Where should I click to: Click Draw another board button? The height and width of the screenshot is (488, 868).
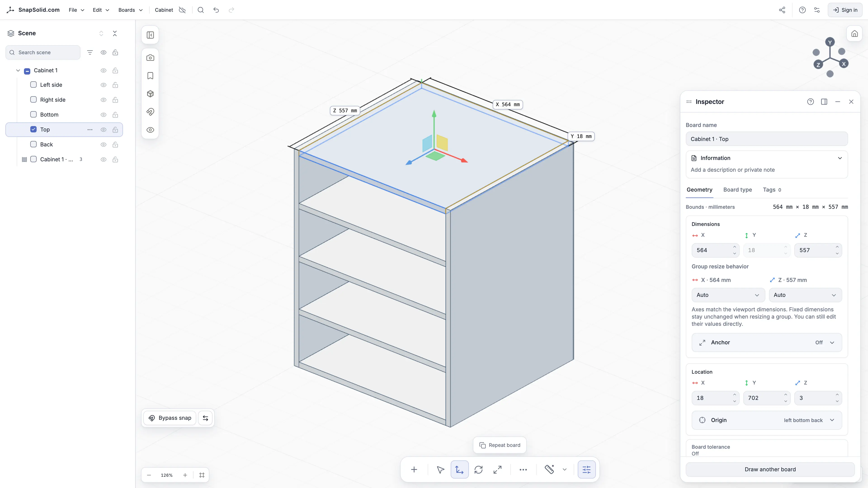(x=770, y=469)
